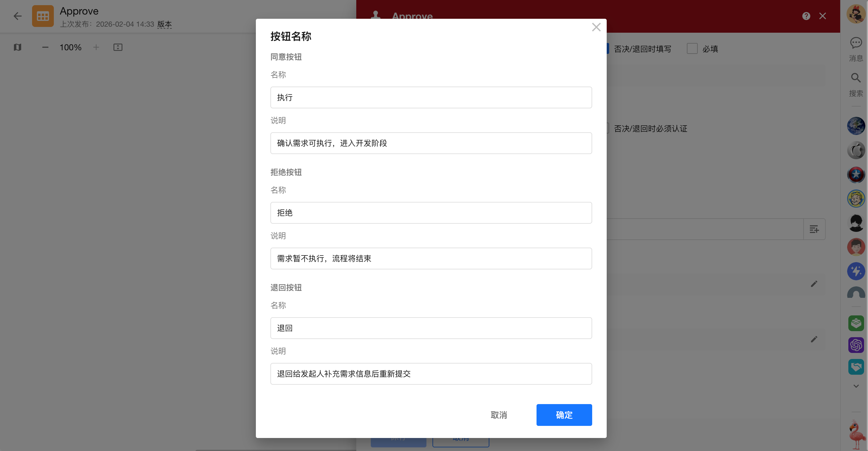868x451 pixels.
Task: Open help question mark in Approve panel
Action: point(806,16)
